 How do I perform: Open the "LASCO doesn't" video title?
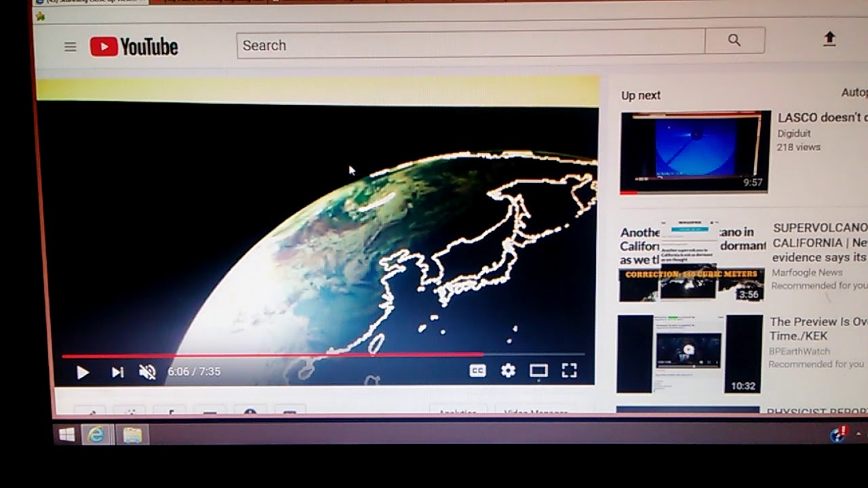pos(823,118)
